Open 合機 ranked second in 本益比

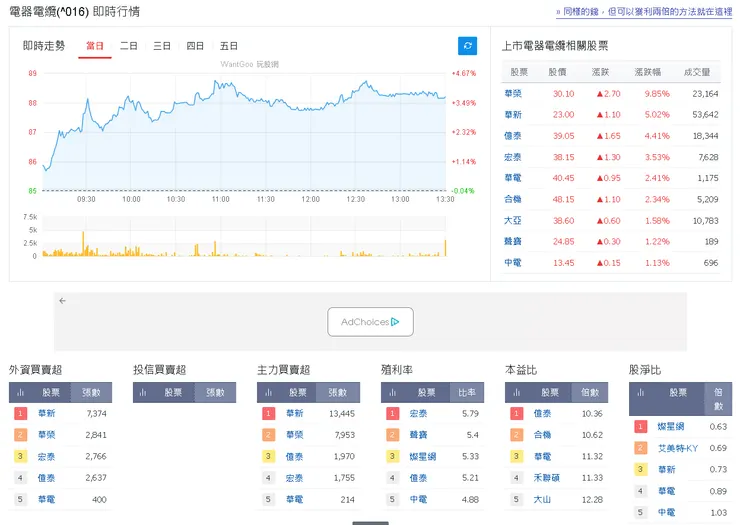pos(542,435)
